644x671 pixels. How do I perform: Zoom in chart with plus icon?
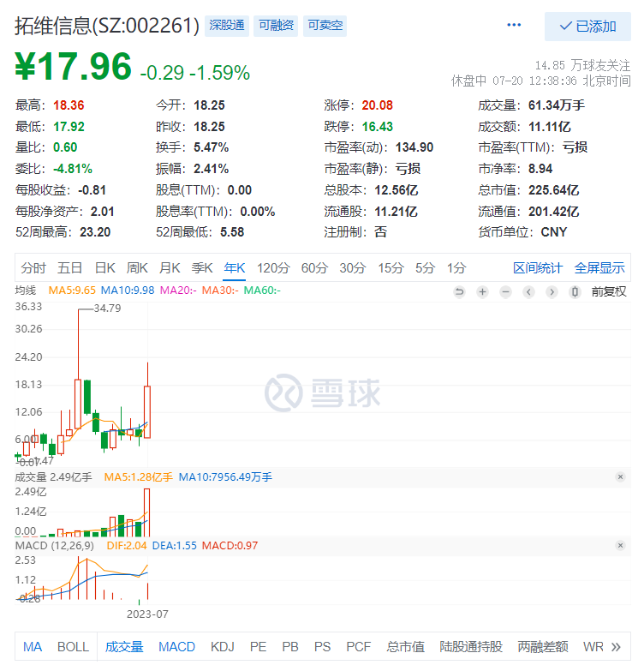(x=482, y=292)
